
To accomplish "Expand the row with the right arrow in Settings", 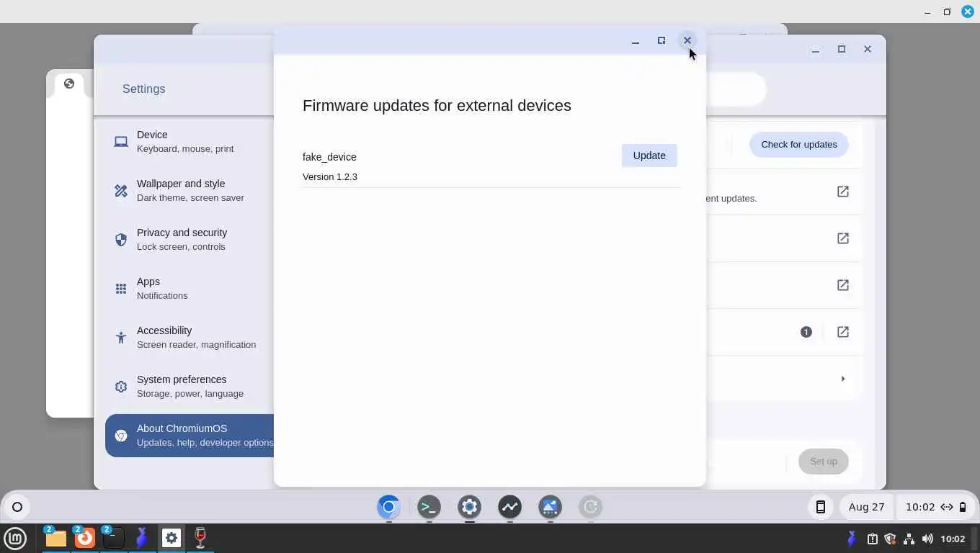I will pos(842,379).
